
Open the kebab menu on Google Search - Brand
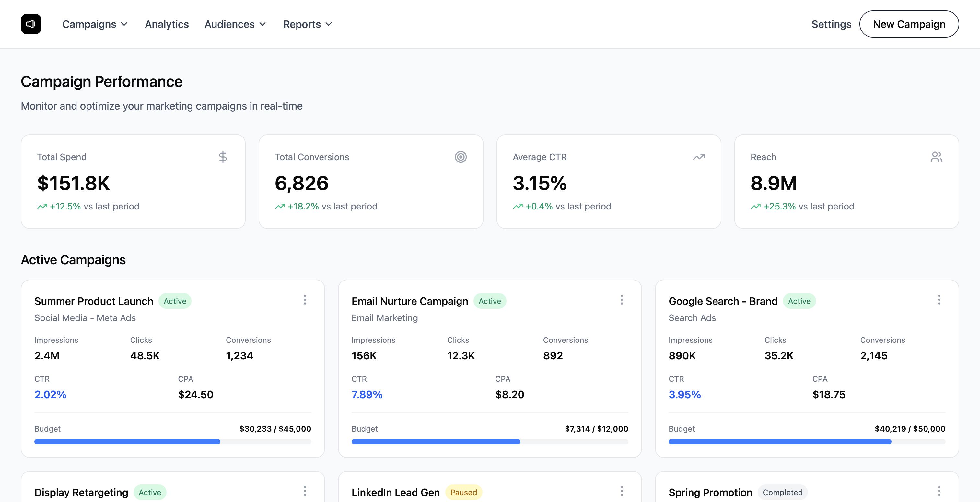(939, 300)
